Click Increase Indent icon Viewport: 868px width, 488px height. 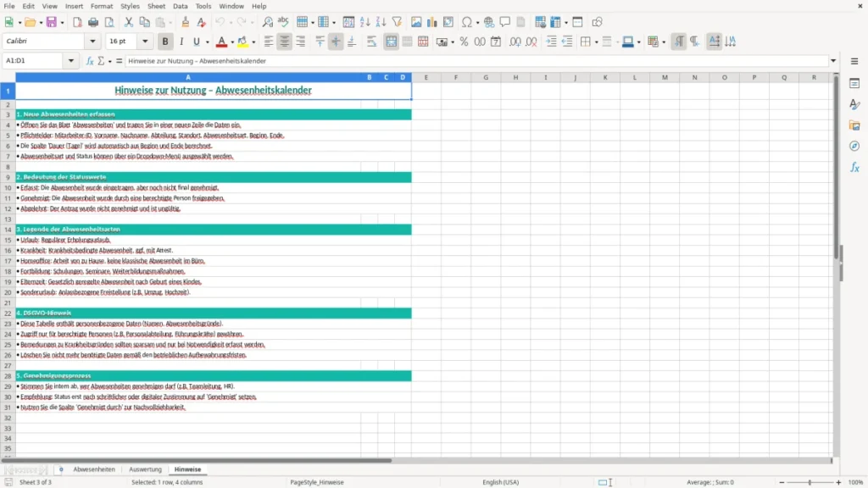point(551,42)
